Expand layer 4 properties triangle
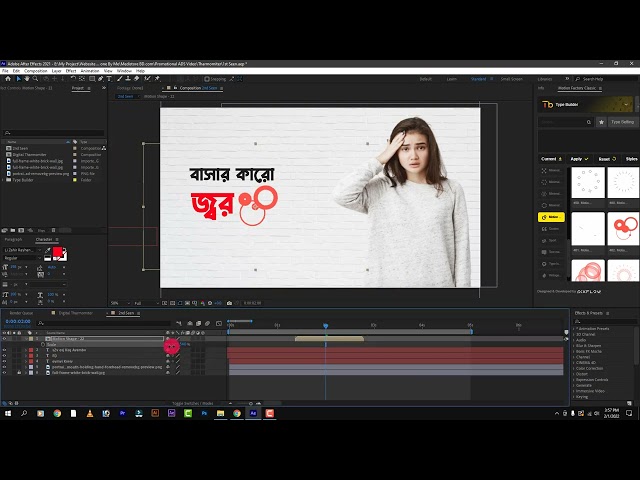640x480 pixels. click(x=26, y=361)
